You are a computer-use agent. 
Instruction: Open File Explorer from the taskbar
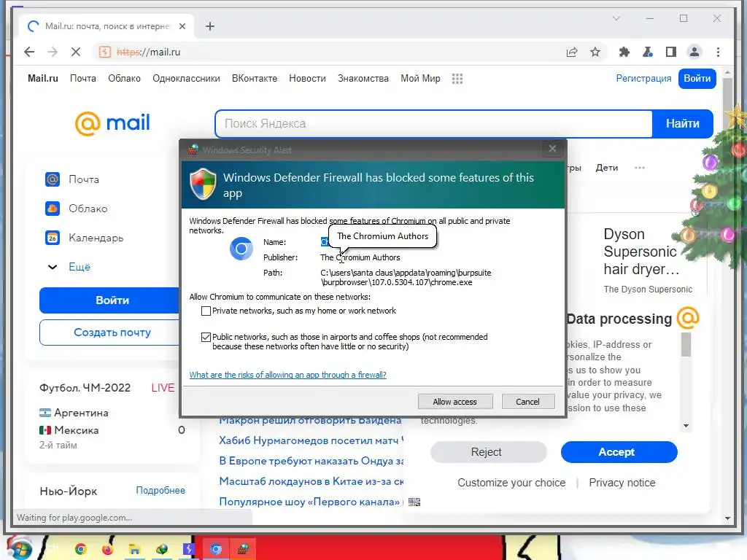click(x=134, y=549)
